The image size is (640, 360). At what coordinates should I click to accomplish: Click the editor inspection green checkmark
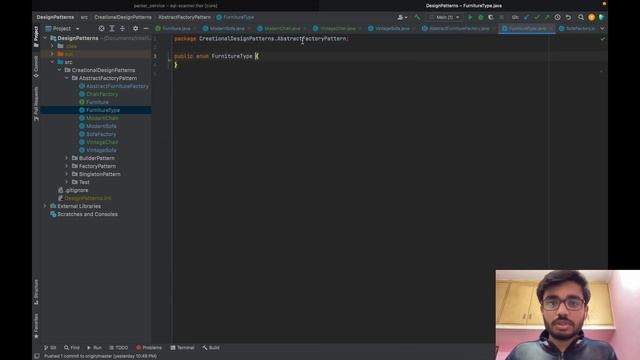click(603, 39)
